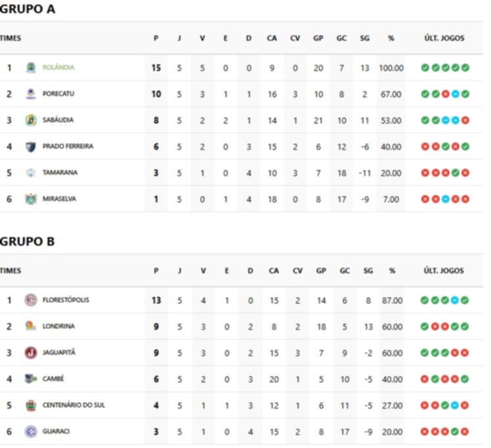Open the Cambé team name link
The height and width of the screenshot is (448, 491).
pos(53,379)
